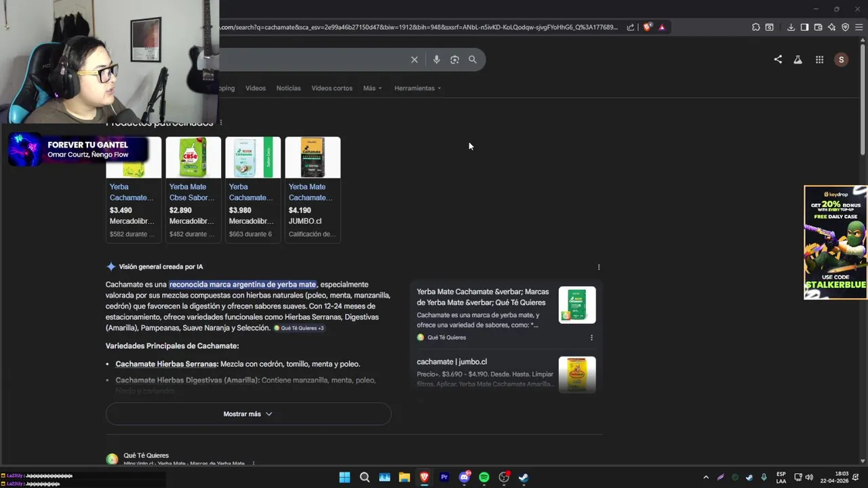Expand the Más search filter dropdown
Image resolution: width=868 pixels, height=488 pixels.
click(x=372, y=88)
